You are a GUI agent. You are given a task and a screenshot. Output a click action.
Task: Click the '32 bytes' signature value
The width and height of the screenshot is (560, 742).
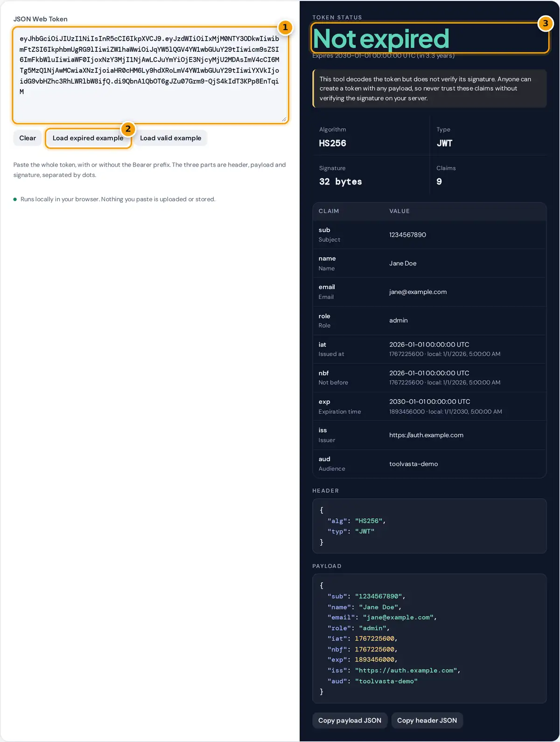coord(340,182)
